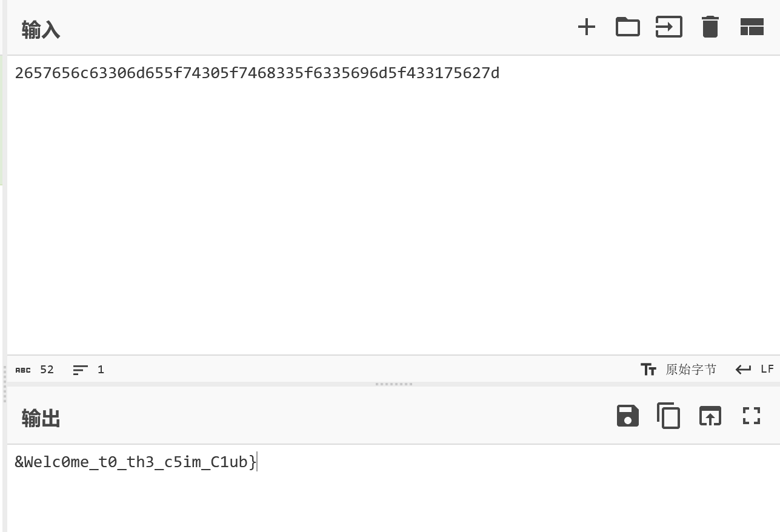Click empty area of input pane
Viewport: 780px width, 532px height.
(x=393, y=218)
